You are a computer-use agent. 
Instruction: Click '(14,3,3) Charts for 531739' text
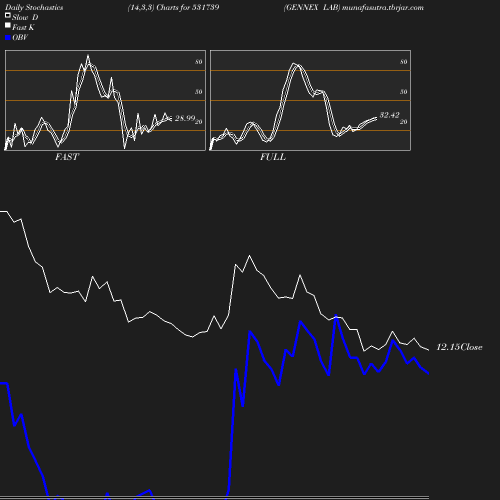point(173,7)
